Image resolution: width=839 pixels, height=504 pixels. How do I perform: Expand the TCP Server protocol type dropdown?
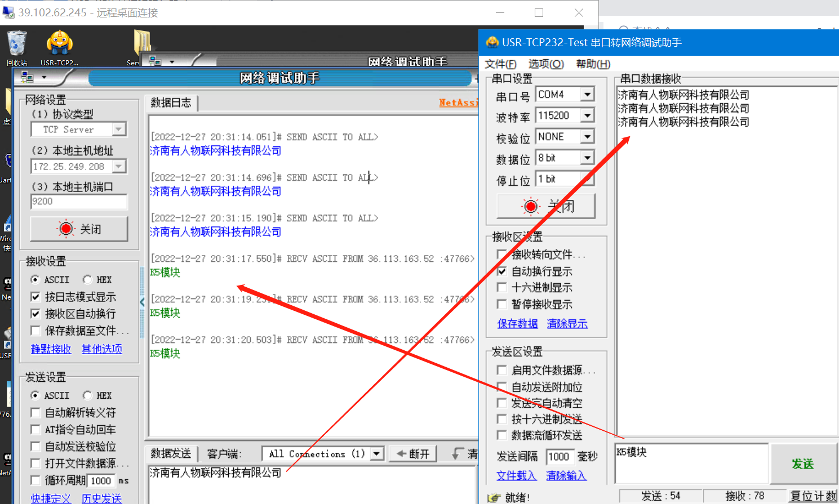118,130
